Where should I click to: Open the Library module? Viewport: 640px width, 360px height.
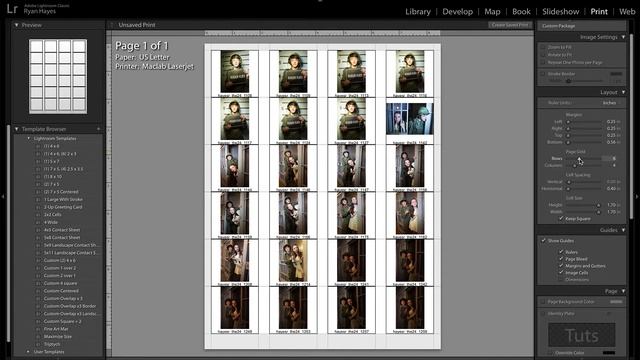coord(418,12)
